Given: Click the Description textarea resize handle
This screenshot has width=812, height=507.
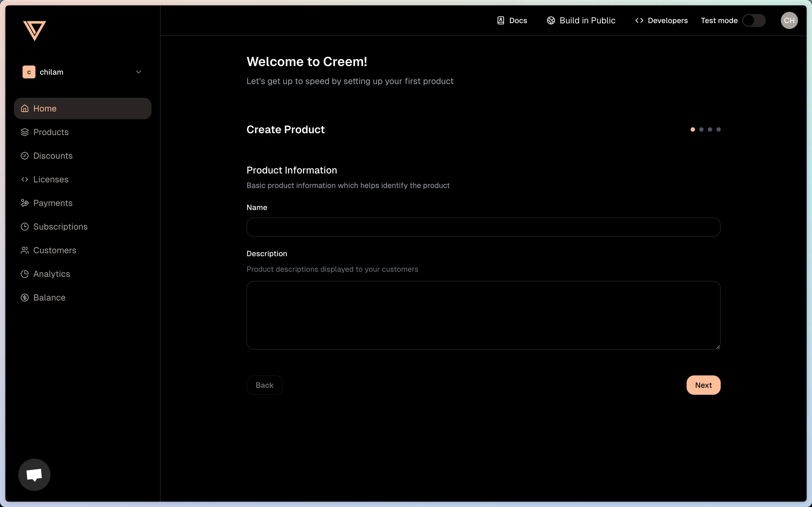Looking at the screenshot, I should point(718,347).
